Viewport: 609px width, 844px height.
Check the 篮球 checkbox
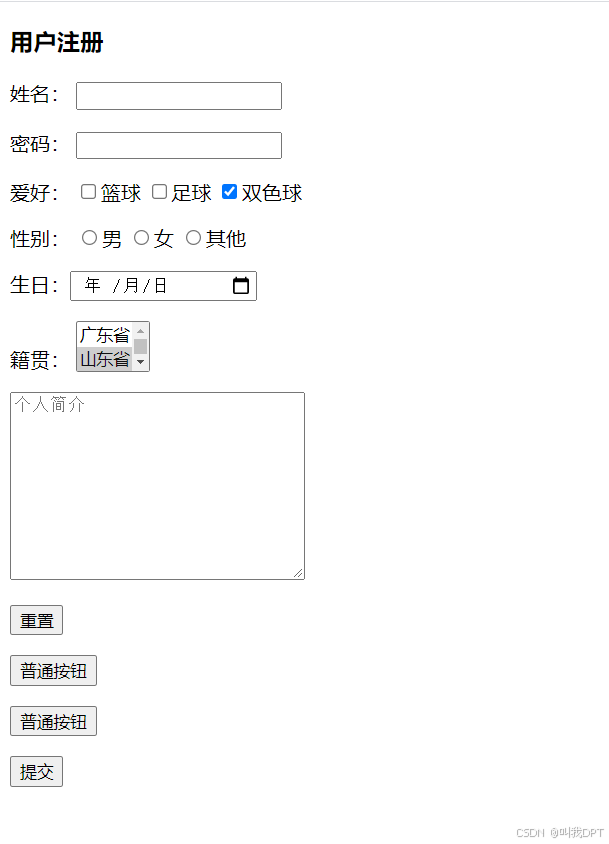click(x=88, y=192)
